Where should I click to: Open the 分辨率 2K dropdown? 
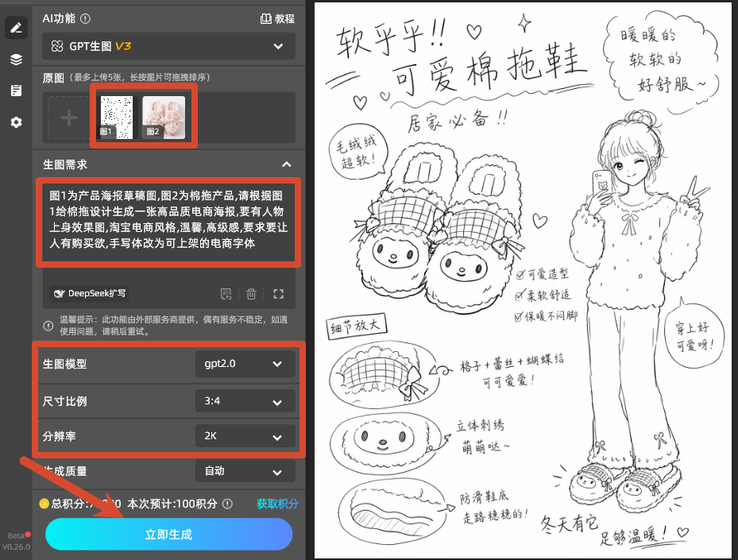coord(245,436)
